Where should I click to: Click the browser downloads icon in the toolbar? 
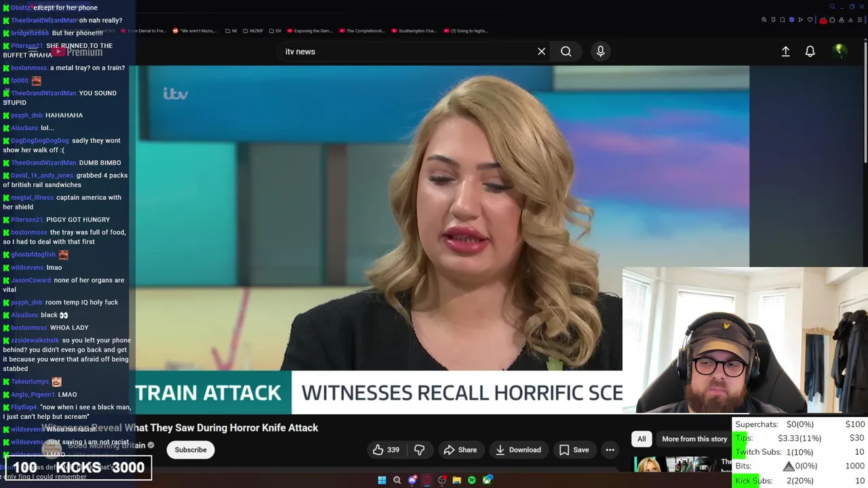pyautogui.click(x=850, y=20)
